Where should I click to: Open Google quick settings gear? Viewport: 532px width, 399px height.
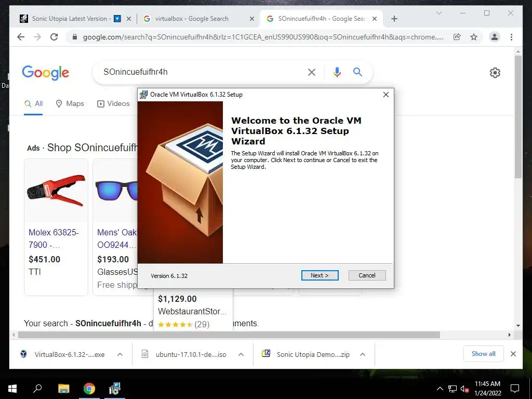[x=495, y=73]
